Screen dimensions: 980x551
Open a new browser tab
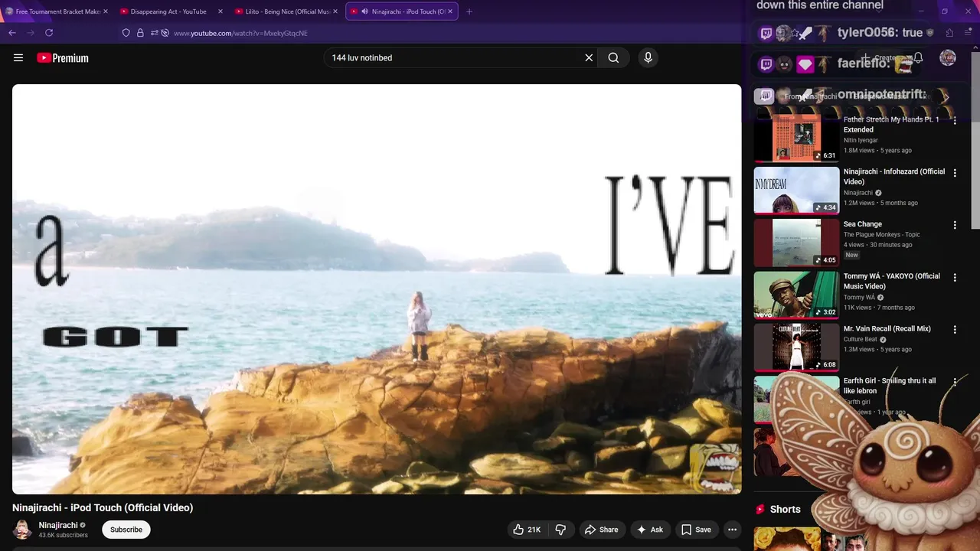click(x=469, y=11)
